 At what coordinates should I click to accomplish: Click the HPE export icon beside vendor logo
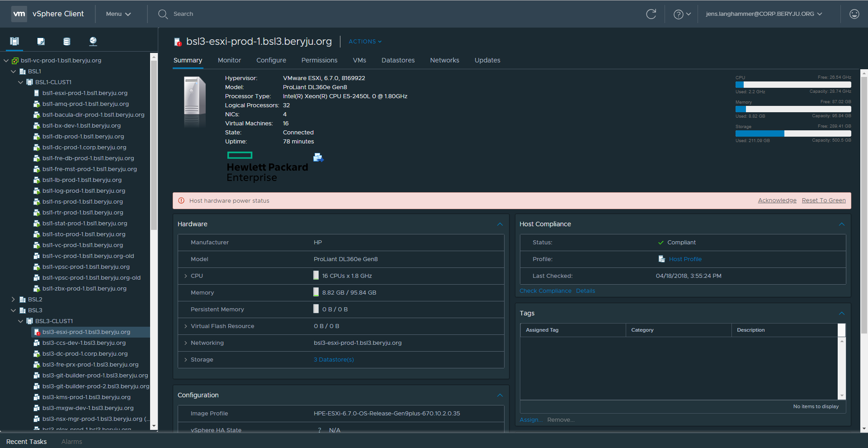318,157
